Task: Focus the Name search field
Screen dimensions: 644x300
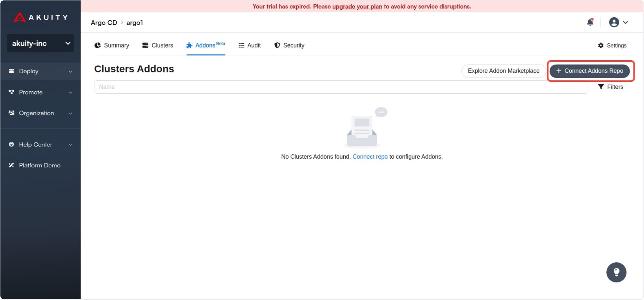Action: tap(341, 87)
